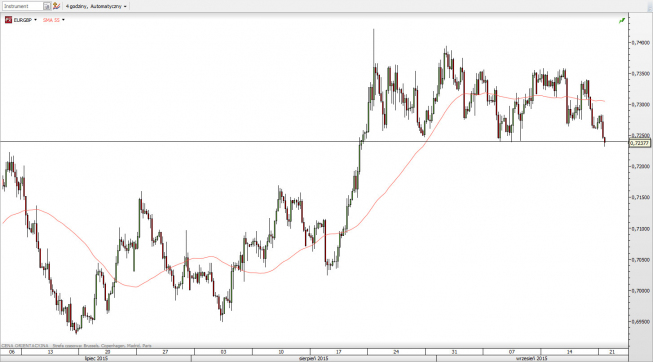Click the 0,70500 price axis label

click(x=641, y=260)
